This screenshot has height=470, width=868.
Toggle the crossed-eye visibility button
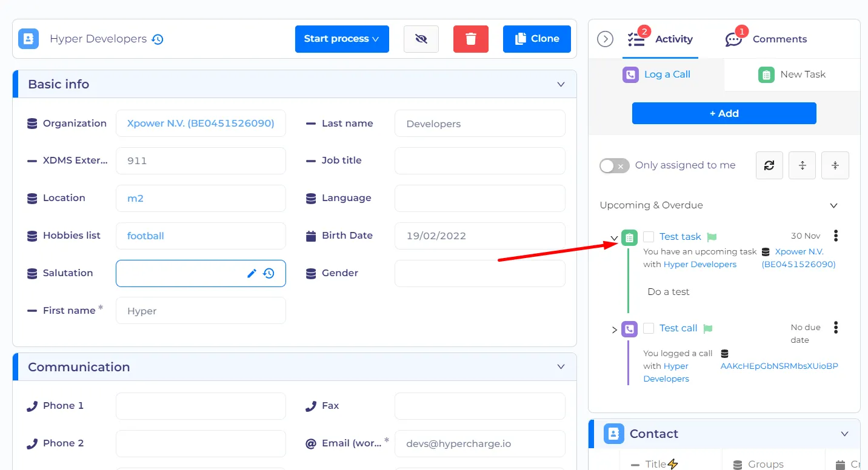pyautogui.click(x=421, y=39)
